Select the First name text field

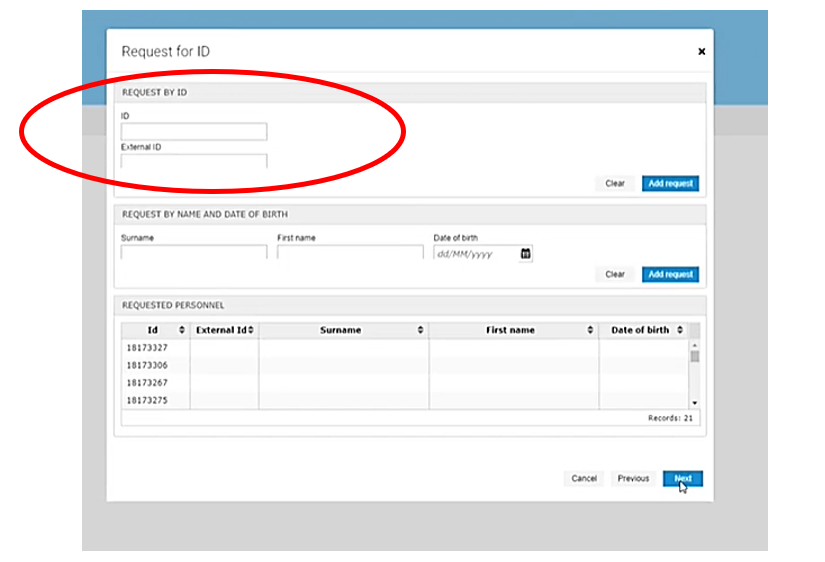tap(350, 253)
